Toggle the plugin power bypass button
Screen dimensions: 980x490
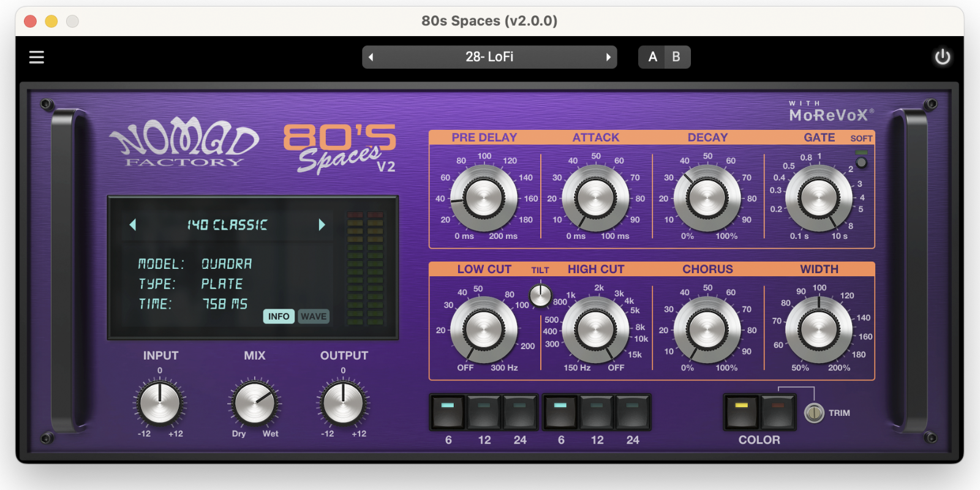tap(942, 57)
